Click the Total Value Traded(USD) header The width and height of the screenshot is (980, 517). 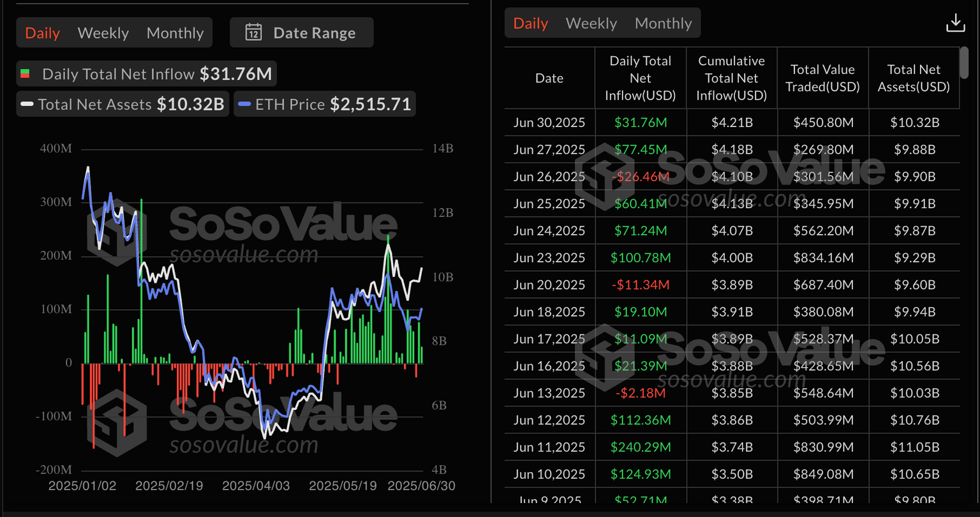pos(823,78)
